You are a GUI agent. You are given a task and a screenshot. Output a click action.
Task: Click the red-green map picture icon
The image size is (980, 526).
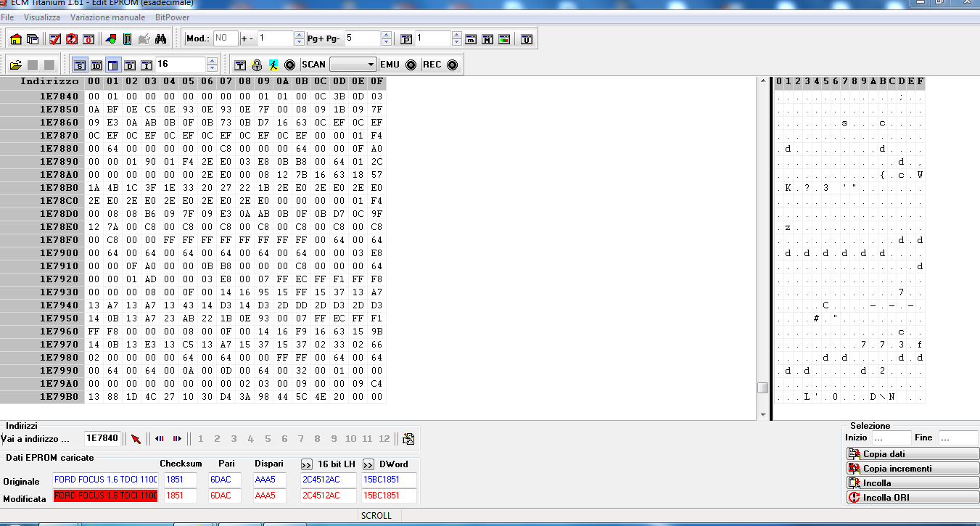click(x=505, y=38)
